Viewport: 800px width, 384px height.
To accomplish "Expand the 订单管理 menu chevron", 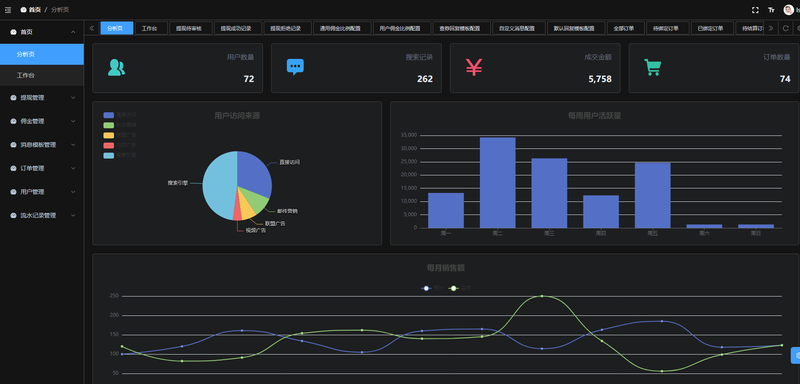I will (73, 168).
